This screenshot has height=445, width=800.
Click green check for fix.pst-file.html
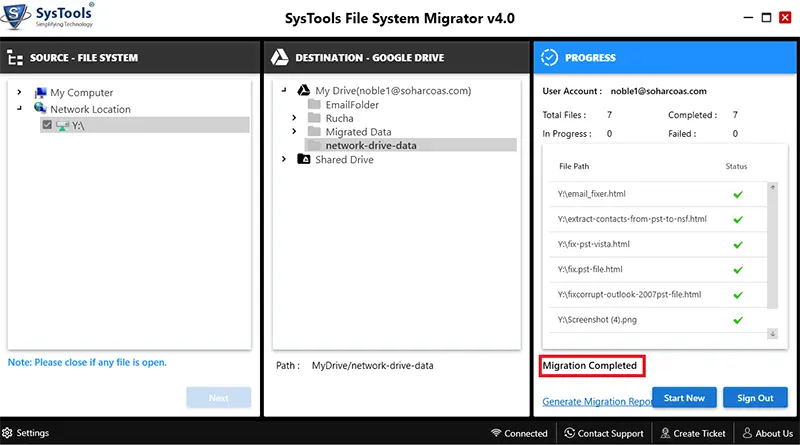click(738, 269)
